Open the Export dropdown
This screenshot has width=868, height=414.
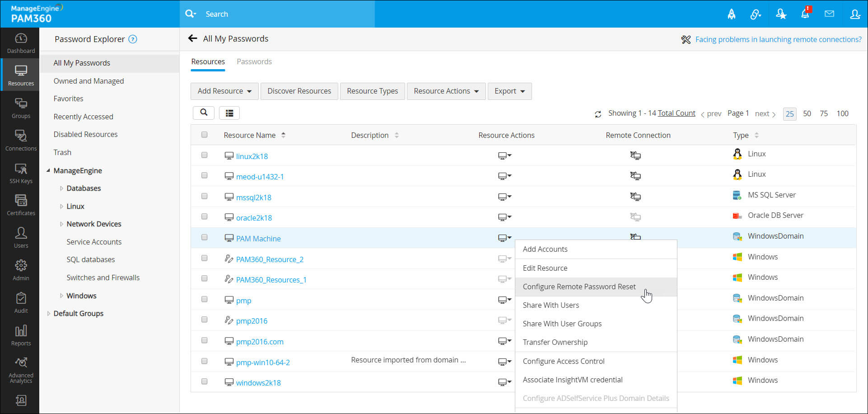pyautogui.click(x=509, y=91)
